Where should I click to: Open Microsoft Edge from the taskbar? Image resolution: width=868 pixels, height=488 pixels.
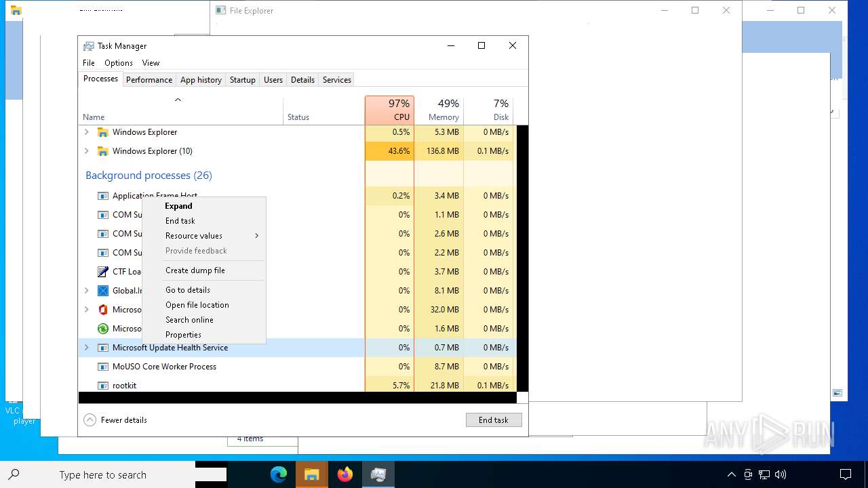(x=279, y=474)
